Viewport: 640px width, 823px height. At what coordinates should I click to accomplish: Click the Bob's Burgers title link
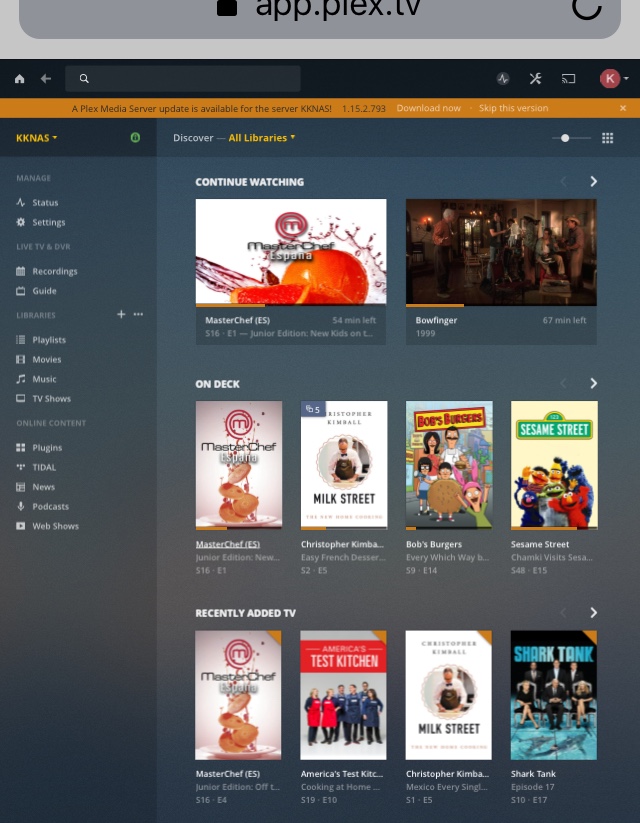click(434, 544)
